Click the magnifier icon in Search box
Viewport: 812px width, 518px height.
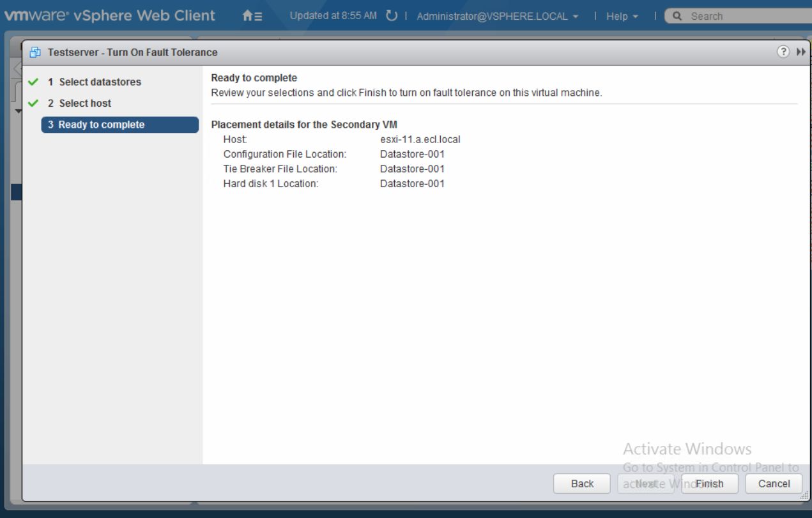[x=677, y=17]
